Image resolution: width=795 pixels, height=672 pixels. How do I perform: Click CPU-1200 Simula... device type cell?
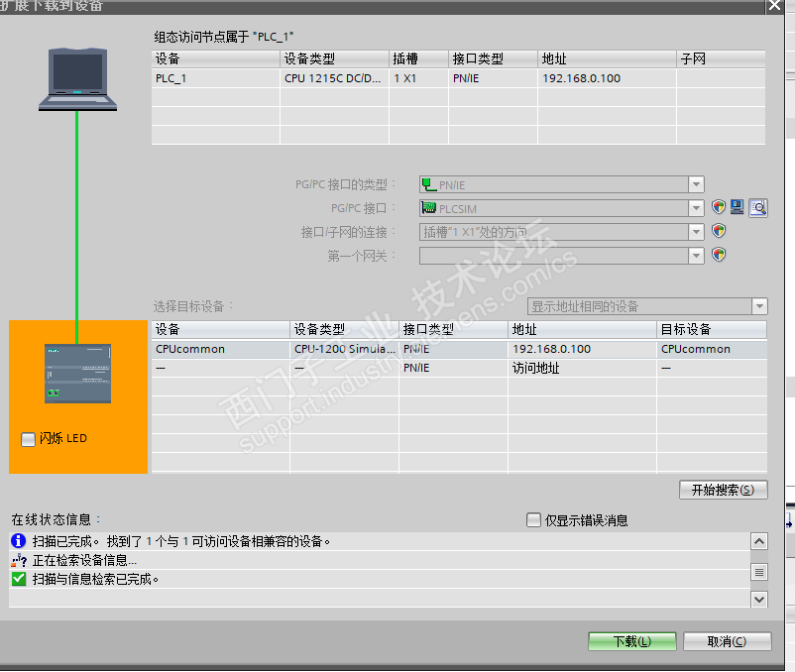[x=344, y=349]
